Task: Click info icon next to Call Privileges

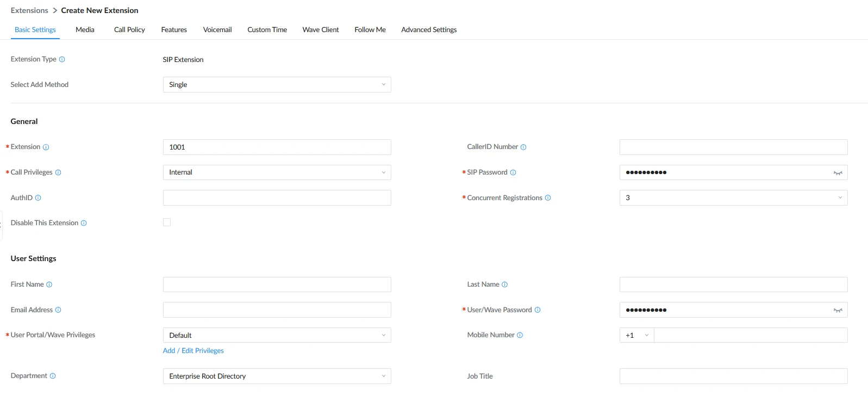Action: tap(58, 172)
